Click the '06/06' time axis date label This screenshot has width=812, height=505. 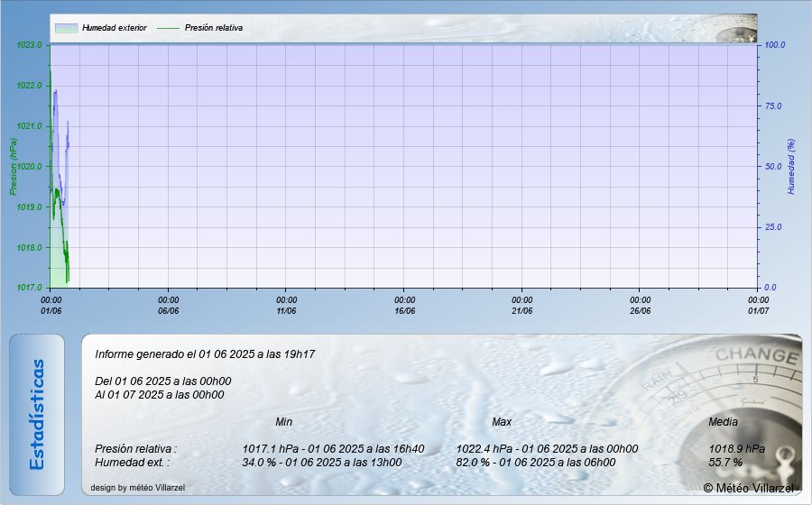click(x=169, y=311)
